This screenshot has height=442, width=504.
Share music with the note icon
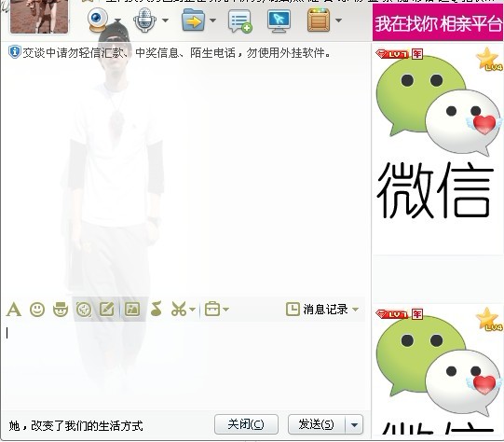click(157, 309)
